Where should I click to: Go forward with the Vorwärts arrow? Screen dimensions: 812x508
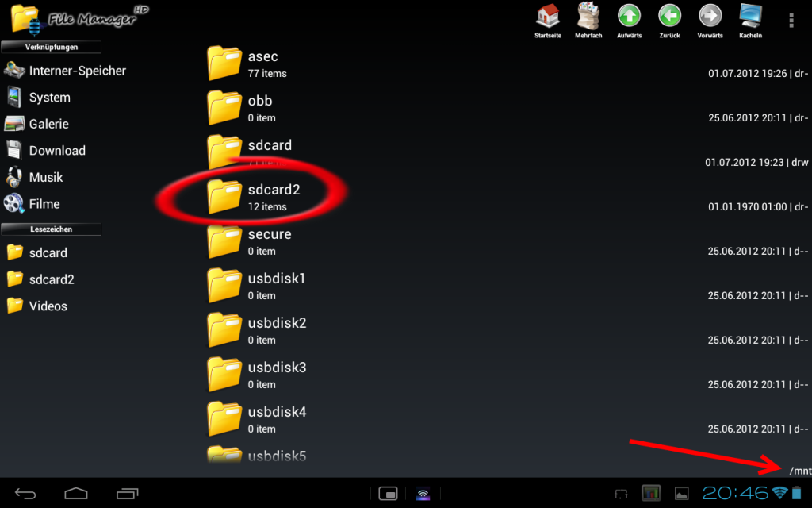[x=710, y=20]
